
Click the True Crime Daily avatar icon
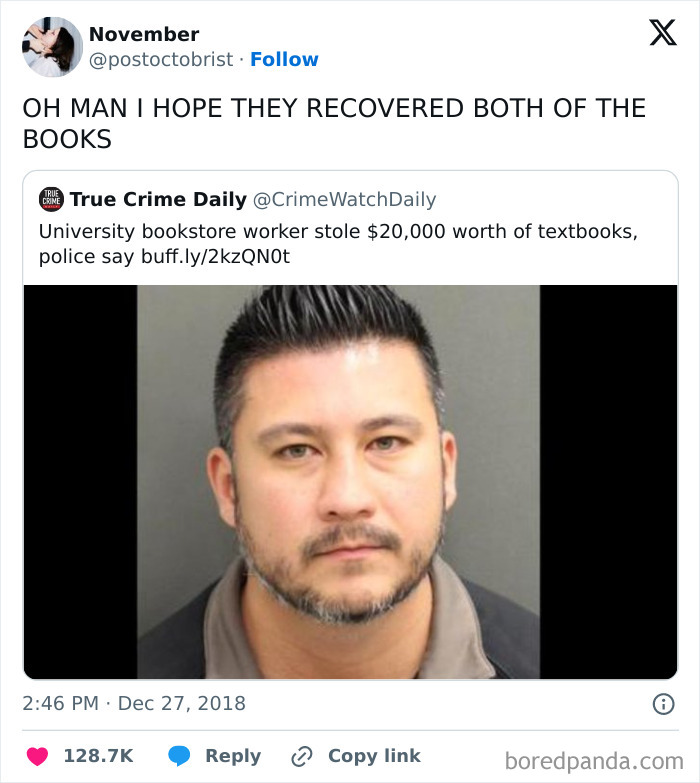tap(51, 200)
